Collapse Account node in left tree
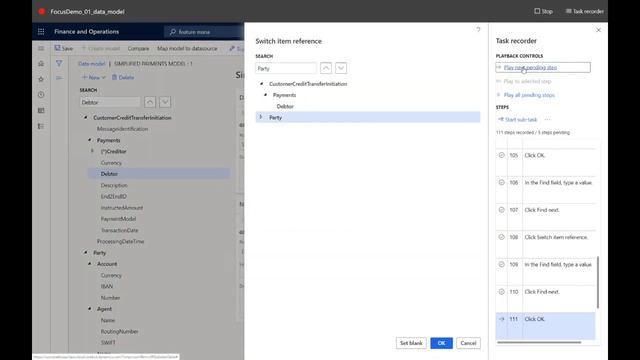 coord(90,264)
